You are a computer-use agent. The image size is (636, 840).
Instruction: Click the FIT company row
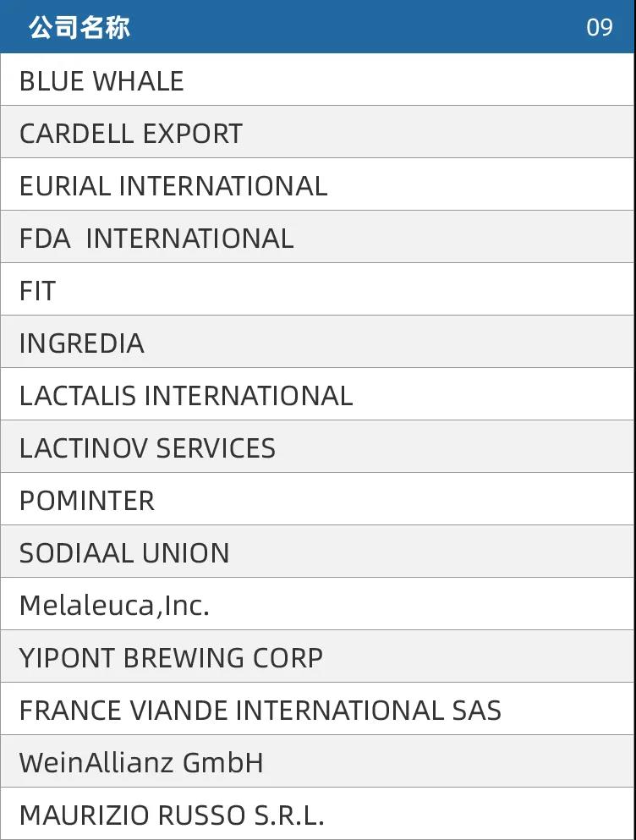tap(317, 290)
